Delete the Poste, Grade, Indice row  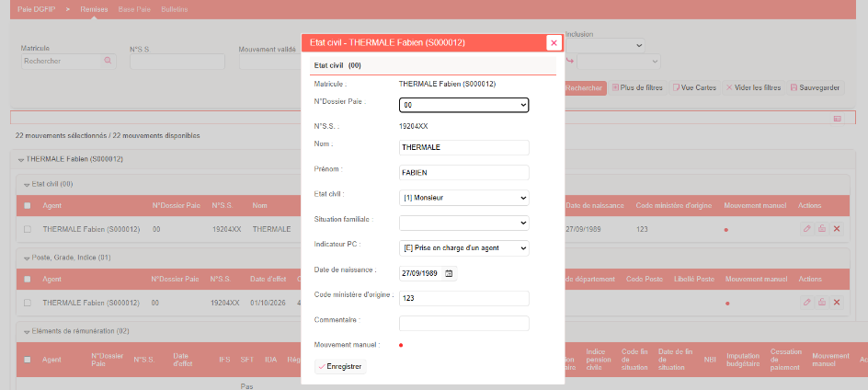837,303
